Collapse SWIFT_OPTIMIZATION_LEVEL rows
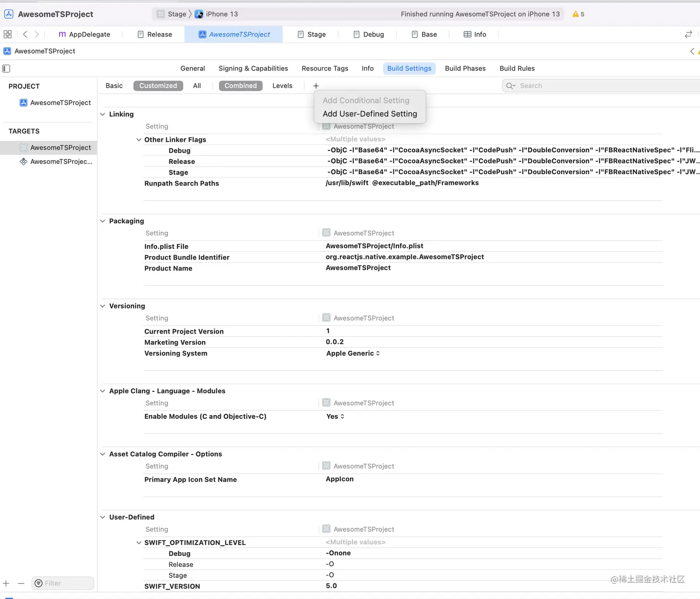Screen dimensions: 700x599 pos(139,543)
